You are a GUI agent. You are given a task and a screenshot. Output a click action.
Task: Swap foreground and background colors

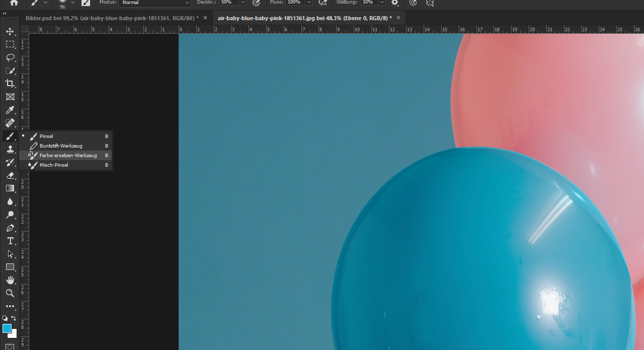point(14,318)
